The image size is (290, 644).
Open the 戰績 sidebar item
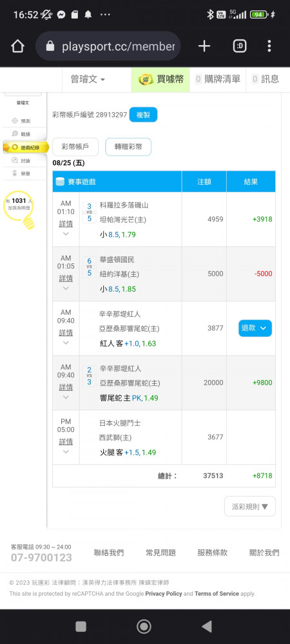tap(21, 134)
